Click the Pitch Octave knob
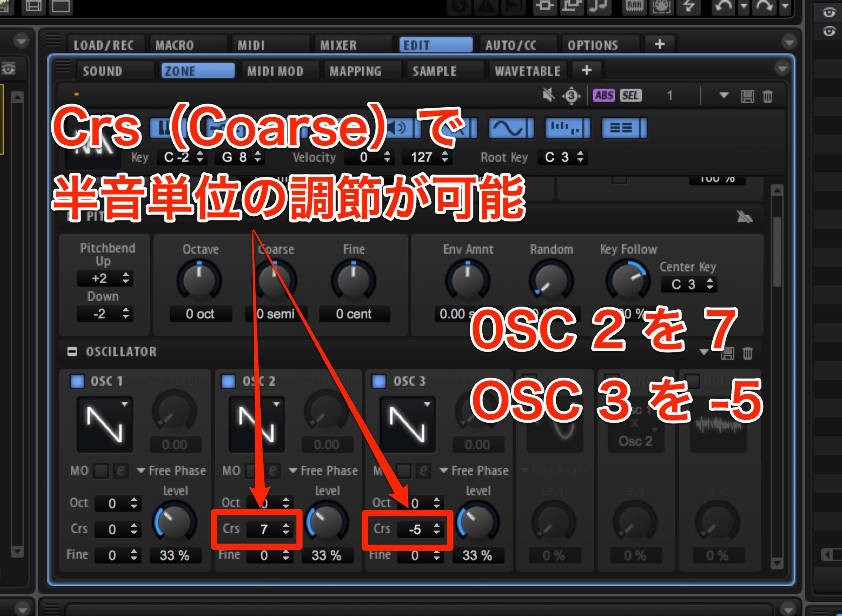This screenshot has height=616, width=842. [199, 280]
